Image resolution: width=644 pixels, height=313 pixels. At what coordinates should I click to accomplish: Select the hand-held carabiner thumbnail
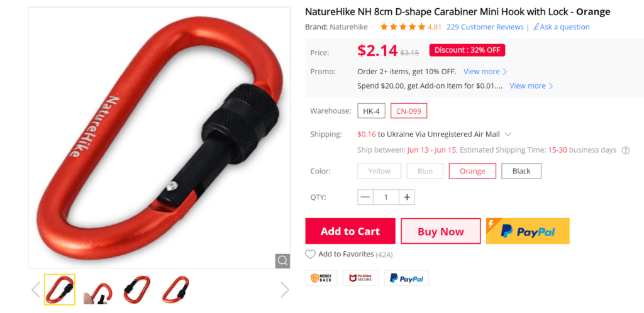pos(99,290)
